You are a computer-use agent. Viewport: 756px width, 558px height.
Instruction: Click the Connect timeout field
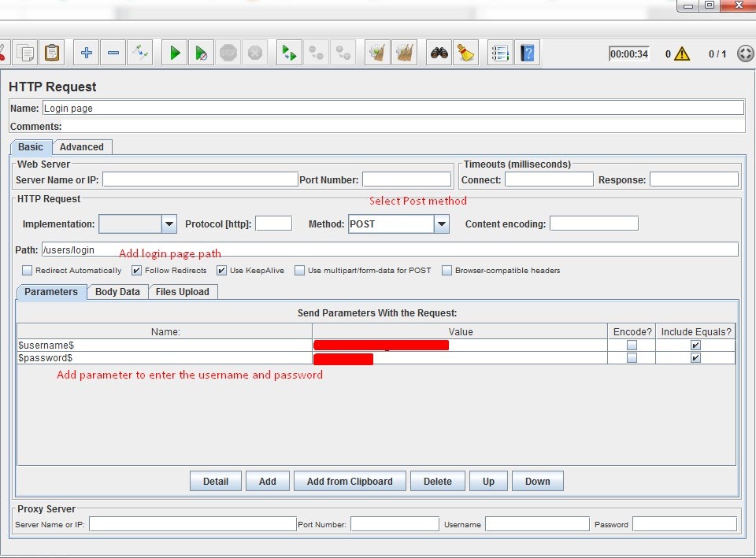click(549, 179)
